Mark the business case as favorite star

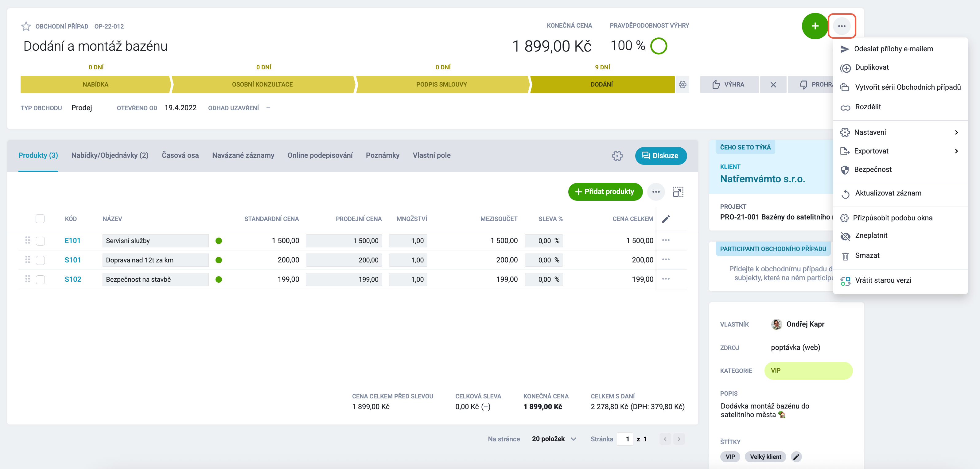click(26, 26)
